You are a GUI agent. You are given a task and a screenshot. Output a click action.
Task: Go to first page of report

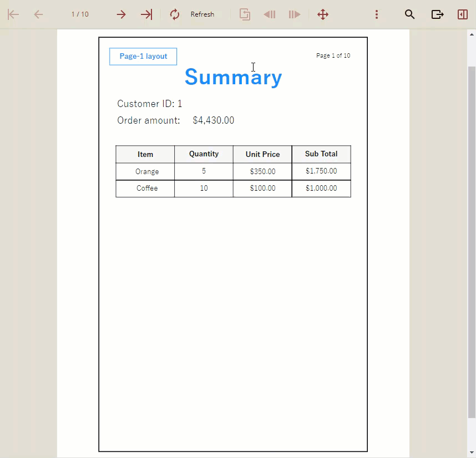click(13, 14)
